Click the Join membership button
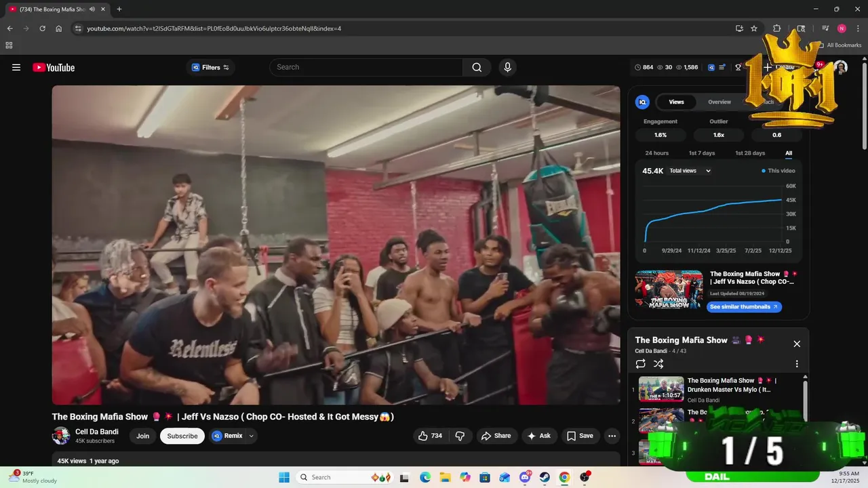This screenshot has width=868, height=488. pyautogui.click(x=142, y=436)
